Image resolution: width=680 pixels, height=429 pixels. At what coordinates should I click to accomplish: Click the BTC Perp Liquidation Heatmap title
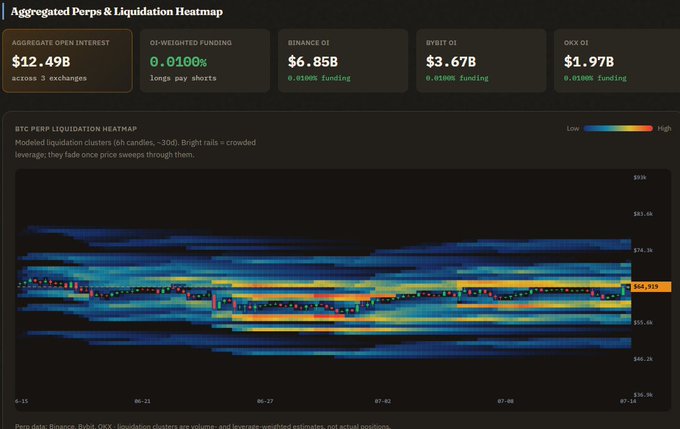[x=76, y=129]
